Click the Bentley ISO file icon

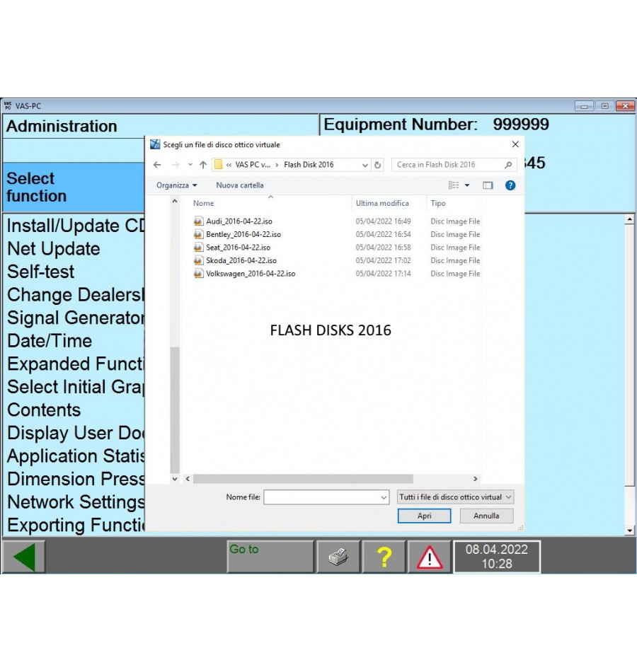click(198, 234)
